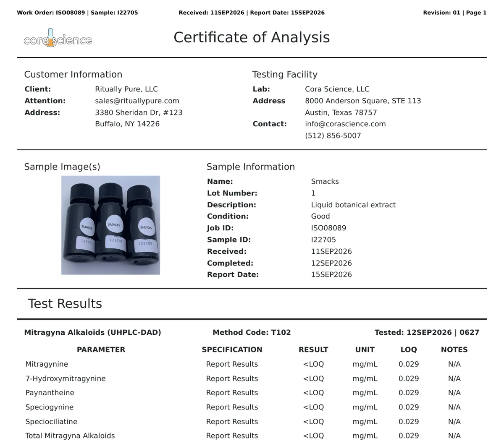504x446 pixels.
Task: Click the Sample Image(s) heading
Action: click(x=62, y=167)
